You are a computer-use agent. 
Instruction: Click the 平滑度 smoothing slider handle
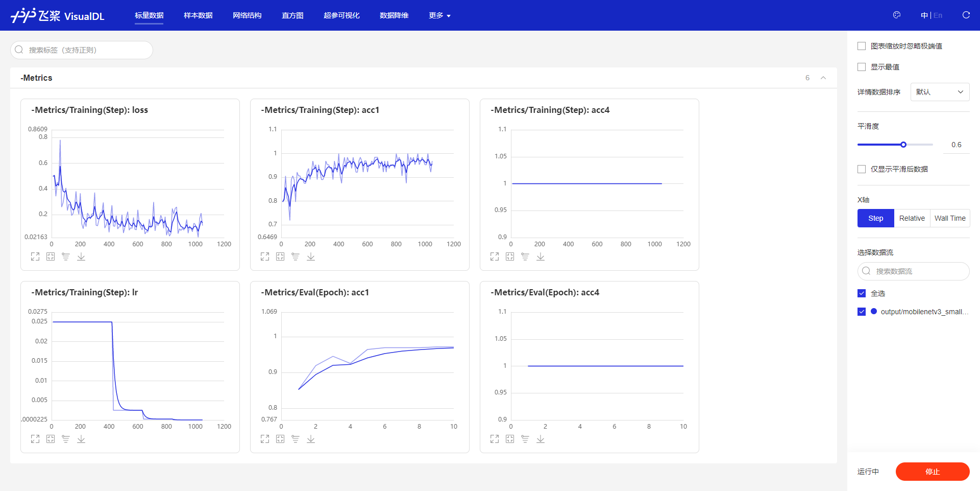903,145
